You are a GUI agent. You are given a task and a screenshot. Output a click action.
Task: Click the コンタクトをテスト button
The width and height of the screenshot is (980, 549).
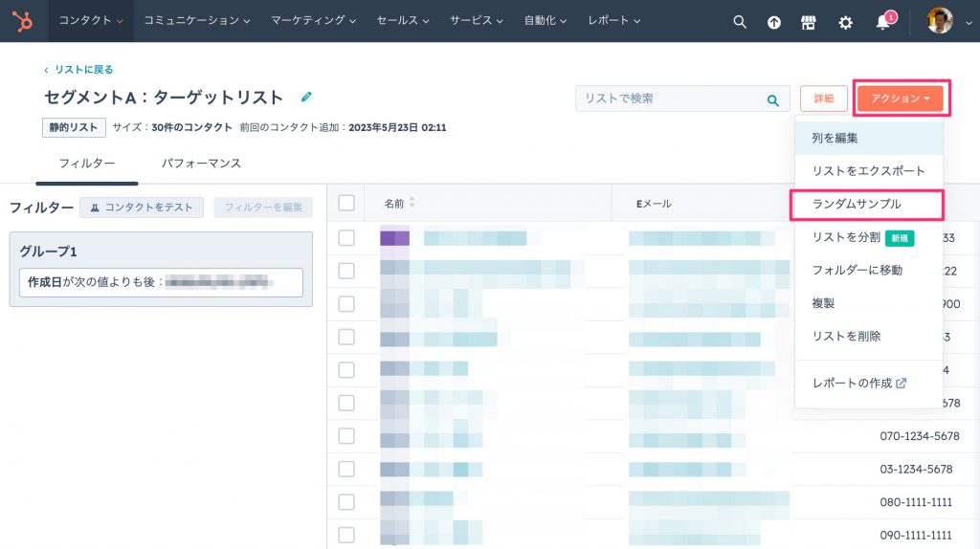click(x=142, y=208)
